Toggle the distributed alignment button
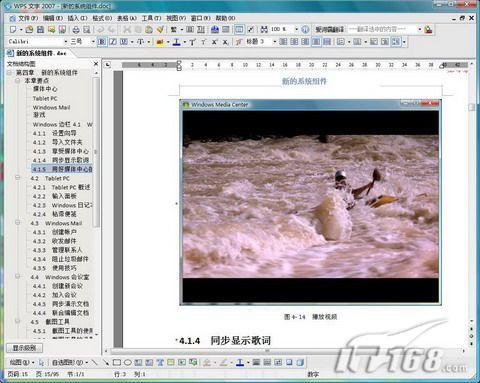This screenshot has height=383, width=480. (327, 42)
